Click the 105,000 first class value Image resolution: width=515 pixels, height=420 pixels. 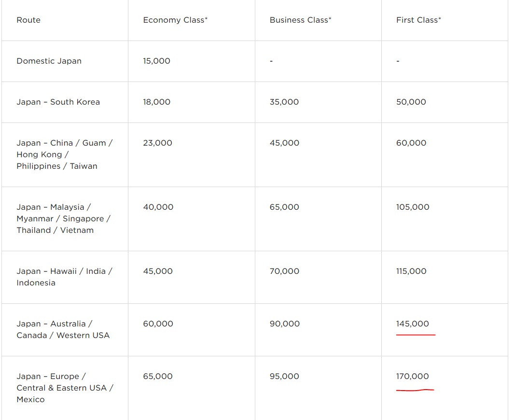click(413, 207)
